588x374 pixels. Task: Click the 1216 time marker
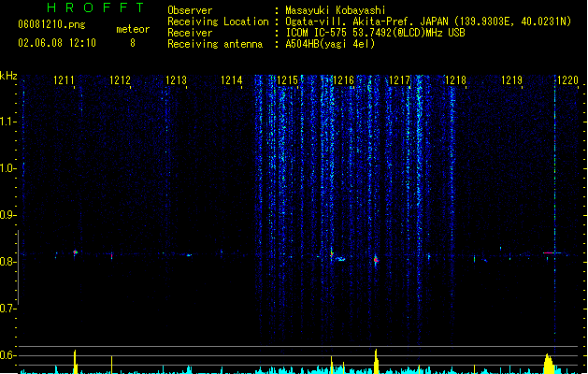(x=343, y=80)
